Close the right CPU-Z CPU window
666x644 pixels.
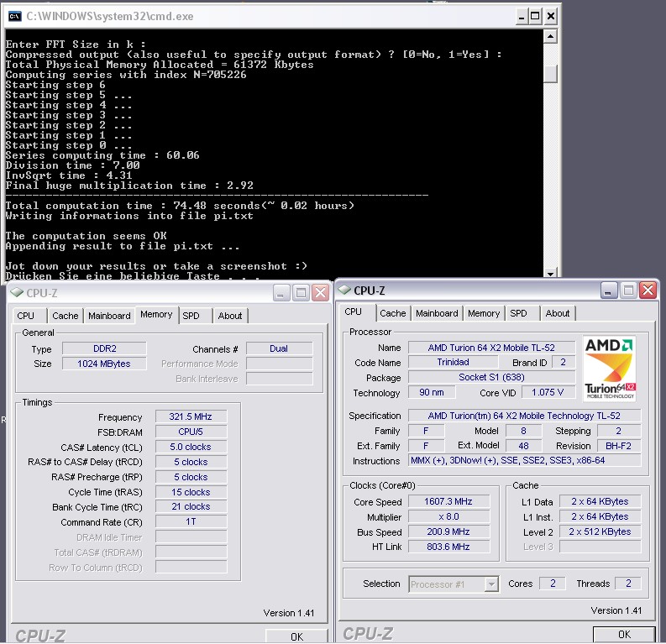tap(648, 291)
